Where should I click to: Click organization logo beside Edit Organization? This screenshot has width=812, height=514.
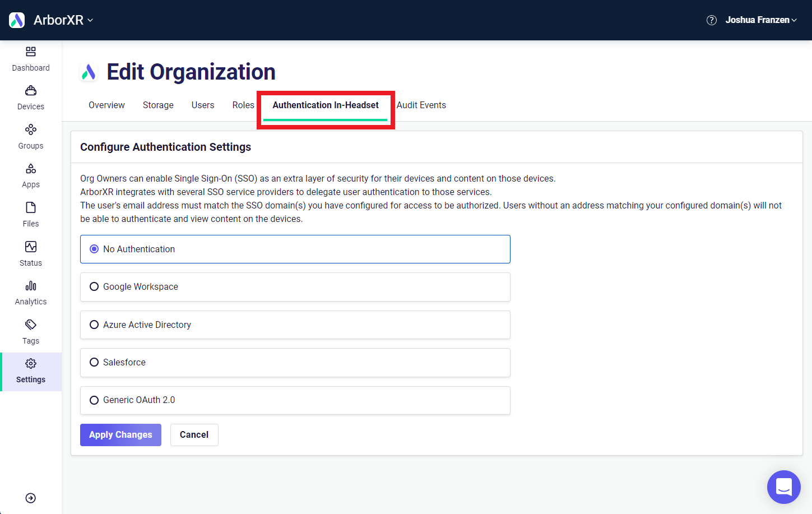tap(89, 72)
